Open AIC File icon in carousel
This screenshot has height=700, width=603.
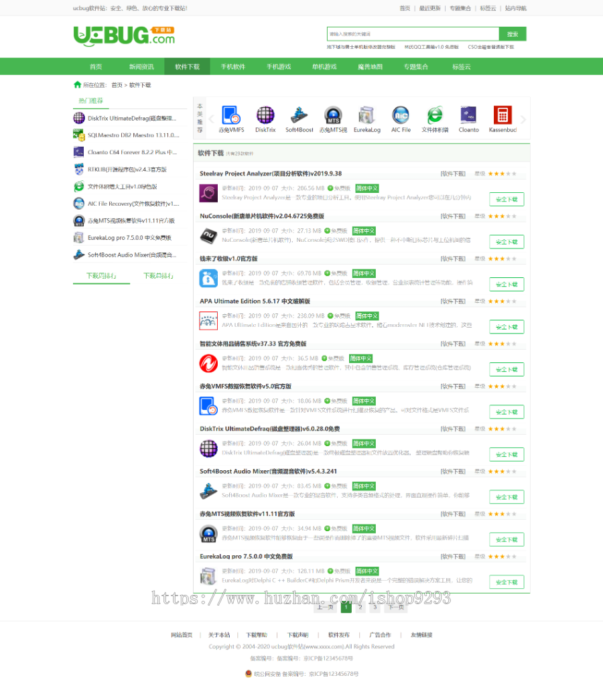coord(401,115)
